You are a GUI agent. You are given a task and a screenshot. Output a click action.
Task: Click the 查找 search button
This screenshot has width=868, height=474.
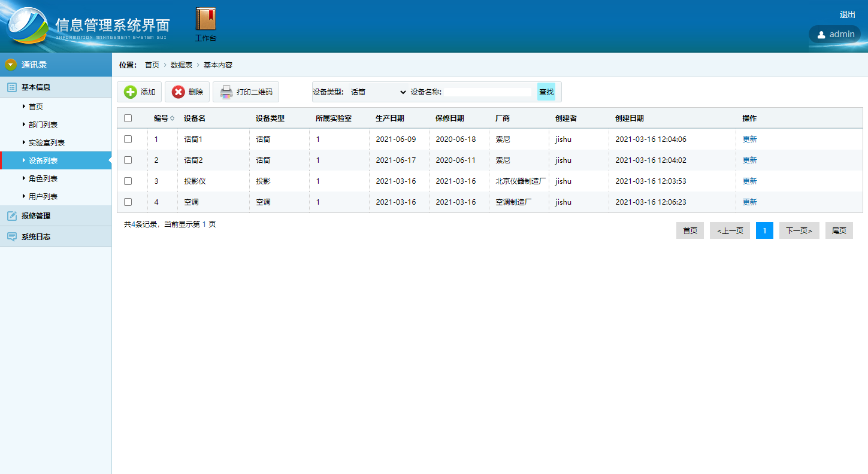click(546, 92)
